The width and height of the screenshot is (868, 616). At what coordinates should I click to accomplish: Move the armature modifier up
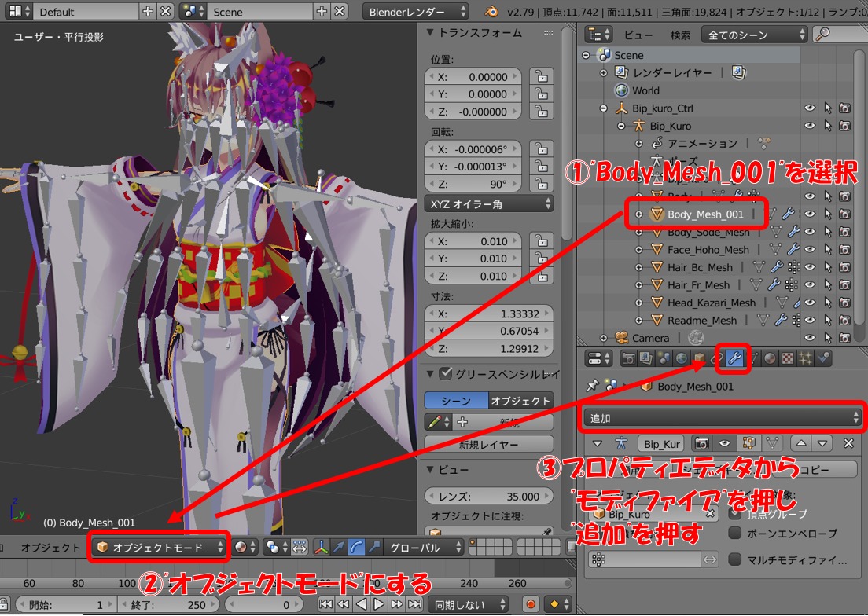coord(800,444)
